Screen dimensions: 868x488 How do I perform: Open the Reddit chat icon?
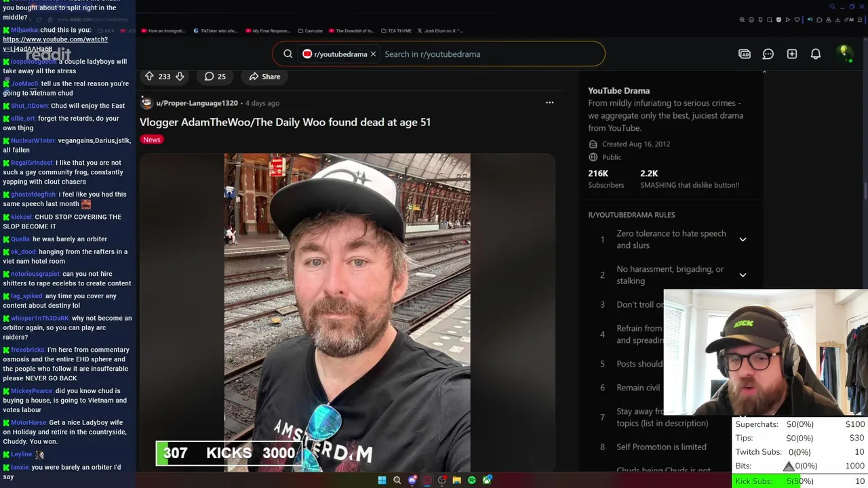768,54
